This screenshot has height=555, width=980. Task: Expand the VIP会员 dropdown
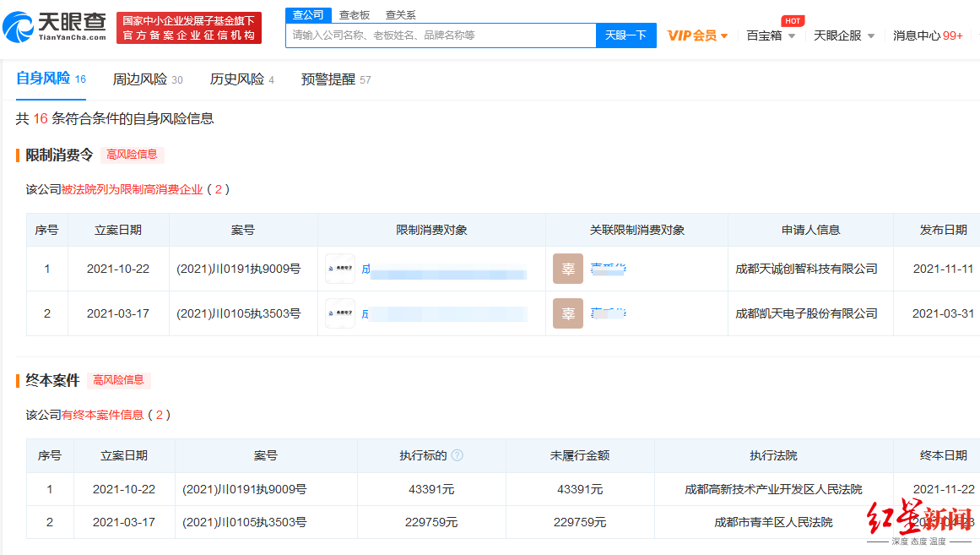(x=697, y=35)
